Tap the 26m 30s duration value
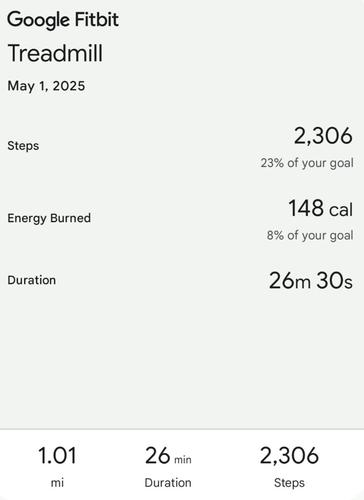 tap(311, 281)
